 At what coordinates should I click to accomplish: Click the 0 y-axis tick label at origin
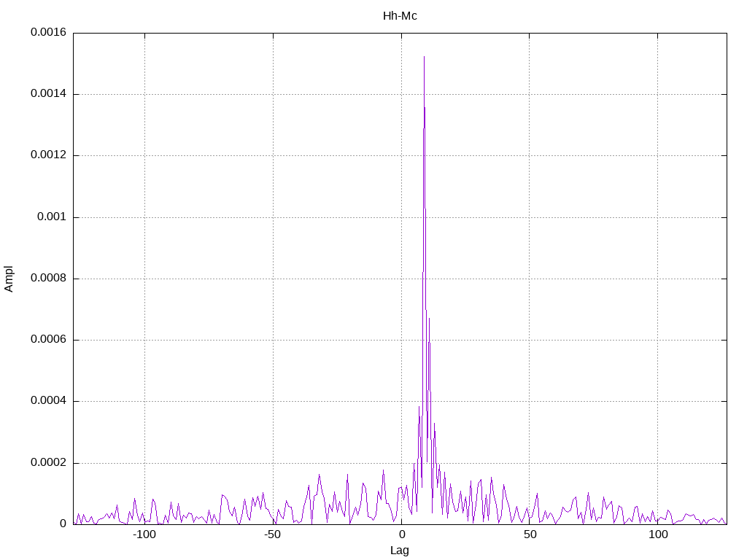[x=63, y=524]
